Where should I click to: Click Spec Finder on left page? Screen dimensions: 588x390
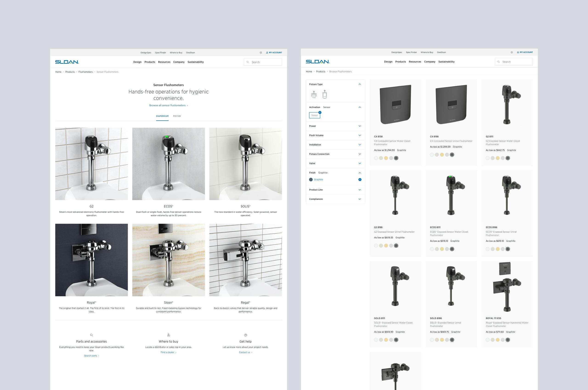[x=161, y=53]
